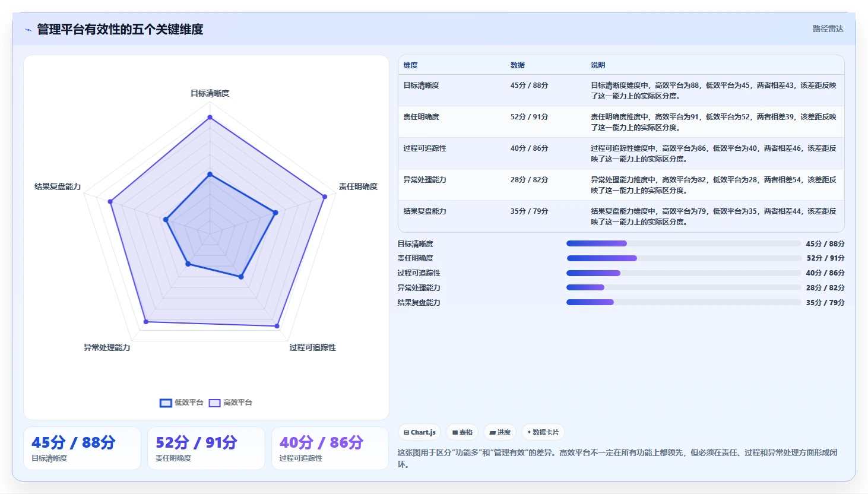Click the 结果复盘能力 progress bar

[683, 302]
